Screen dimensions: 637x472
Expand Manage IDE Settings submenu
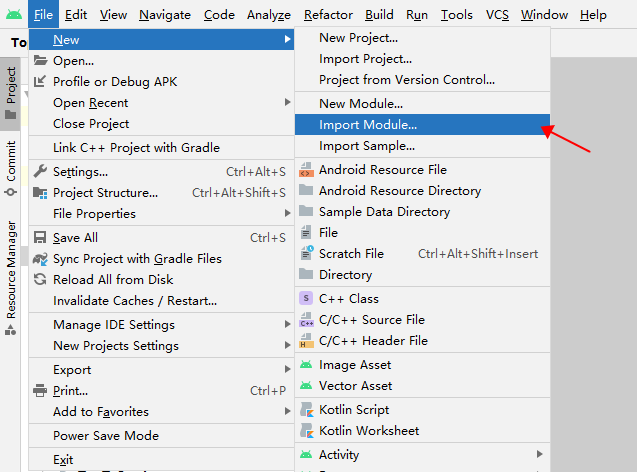[287, 325]
